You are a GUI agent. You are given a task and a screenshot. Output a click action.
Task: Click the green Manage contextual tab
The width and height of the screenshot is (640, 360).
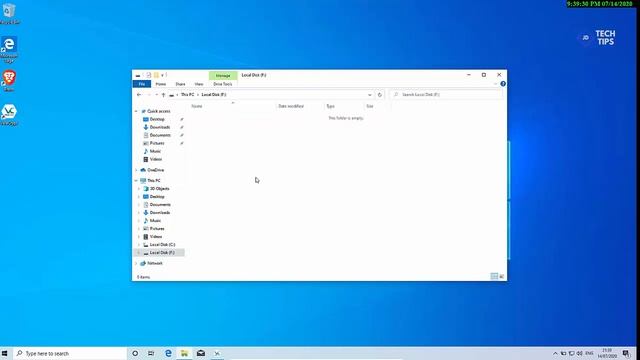tap(223, 76)
